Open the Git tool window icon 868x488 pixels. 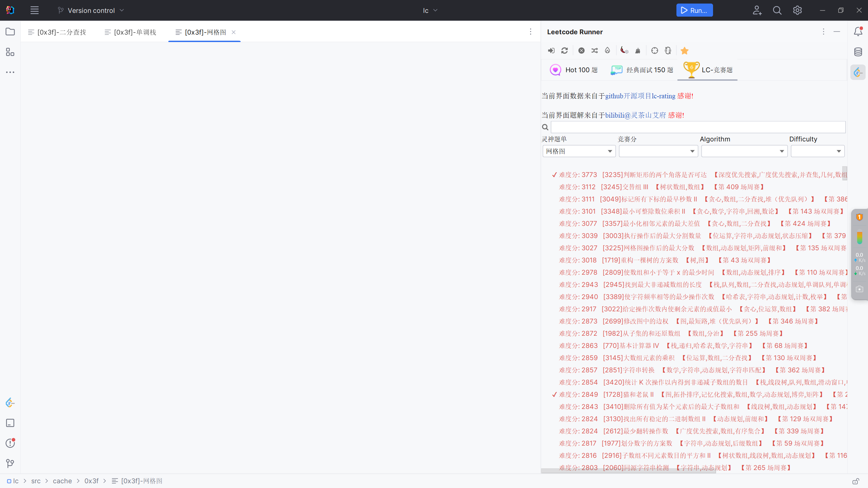(x=10, y=463)
